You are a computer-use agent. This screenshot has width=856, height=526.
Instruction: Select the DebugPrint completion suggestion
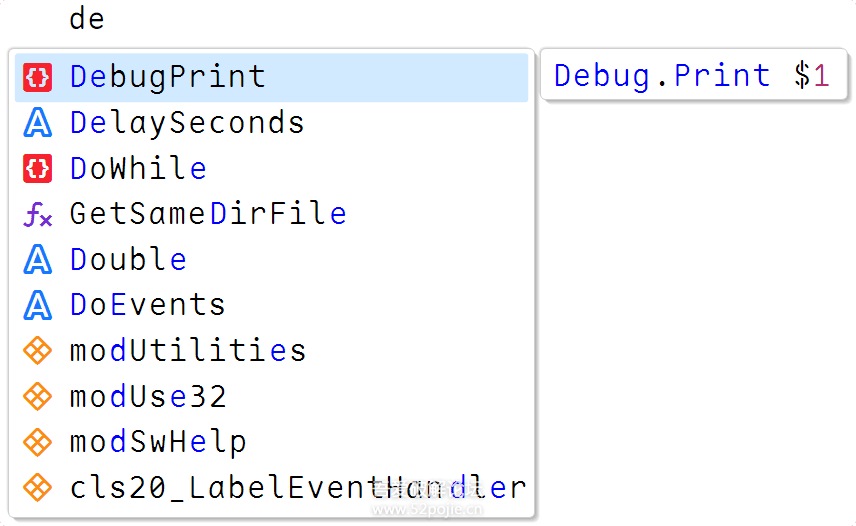click(168, 77)
